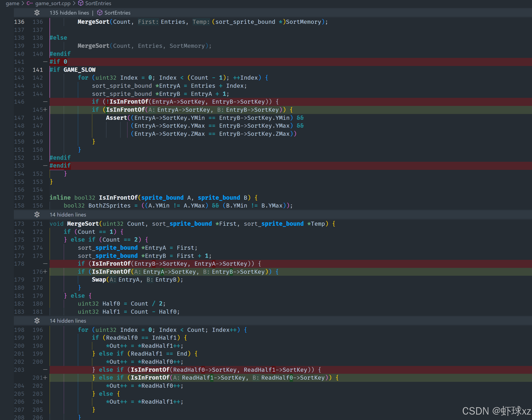This screenshot has height=420, width=532.
Task: Click the plus marker at added line 145
Action: pyautogui.click(x=45, y=110)
